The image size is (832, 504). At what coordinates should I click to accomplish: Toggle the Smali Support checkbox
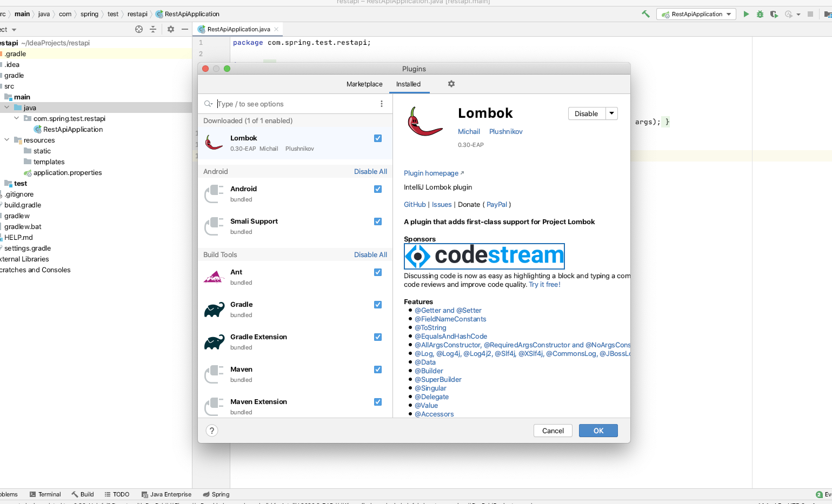pyautogui.click(x=378, y=221)
